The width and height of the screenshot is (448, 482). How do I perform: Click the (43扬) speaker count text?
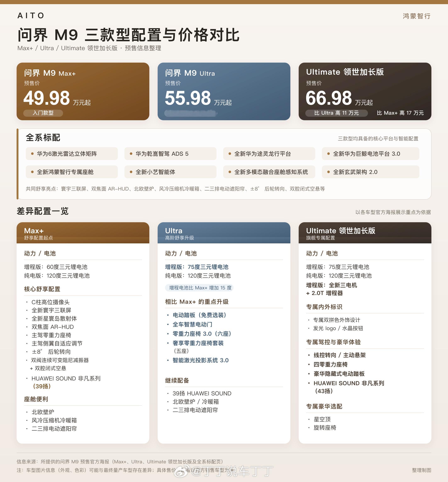[324, 391]
